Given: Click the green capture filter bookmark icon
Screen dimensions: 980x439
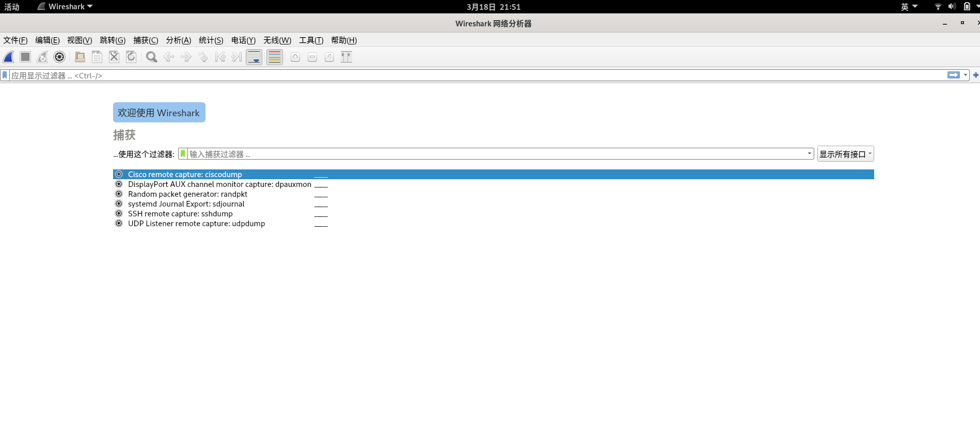Looking at the screenshot, I should point(183,154).
